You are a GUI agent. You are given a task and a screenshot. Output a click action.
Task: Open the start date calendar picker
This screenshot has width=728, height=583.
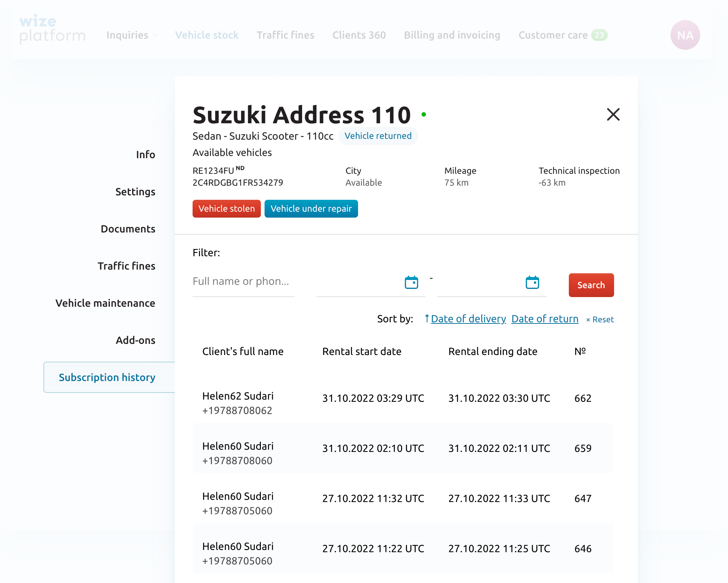[x=411, y=282]
